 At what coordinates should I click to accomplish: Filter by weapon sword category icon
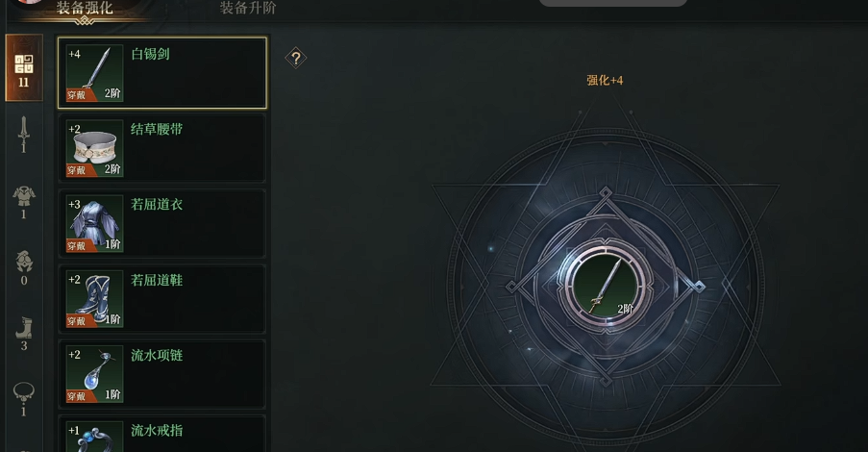click(x=23, y=134)
